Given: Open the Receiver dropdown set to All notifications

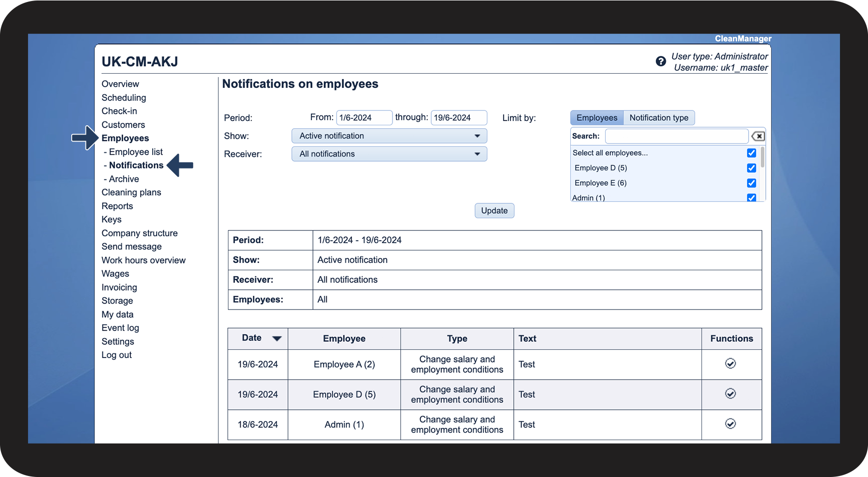Looking at the screenshot, I should 389,154.
